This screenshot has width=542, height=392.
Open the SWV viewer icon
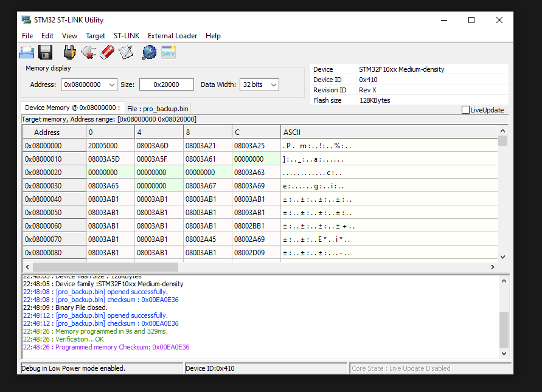coord(168,52)
